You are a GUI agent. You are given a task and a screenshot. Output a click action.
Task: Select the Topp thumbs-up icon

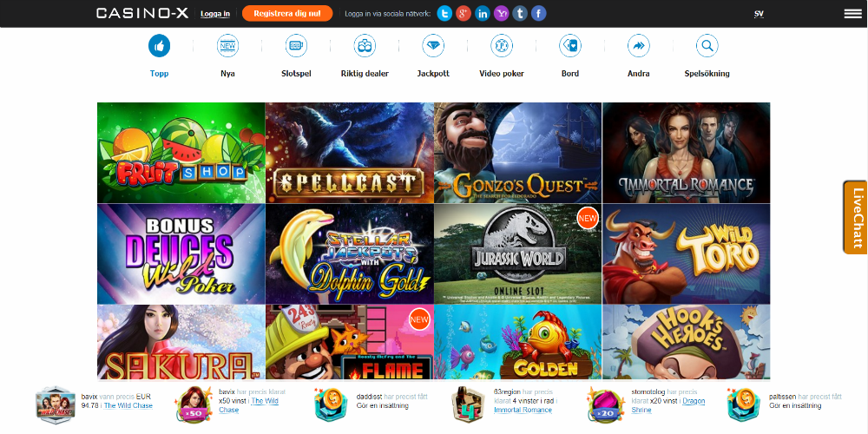[x=160, y=46]
